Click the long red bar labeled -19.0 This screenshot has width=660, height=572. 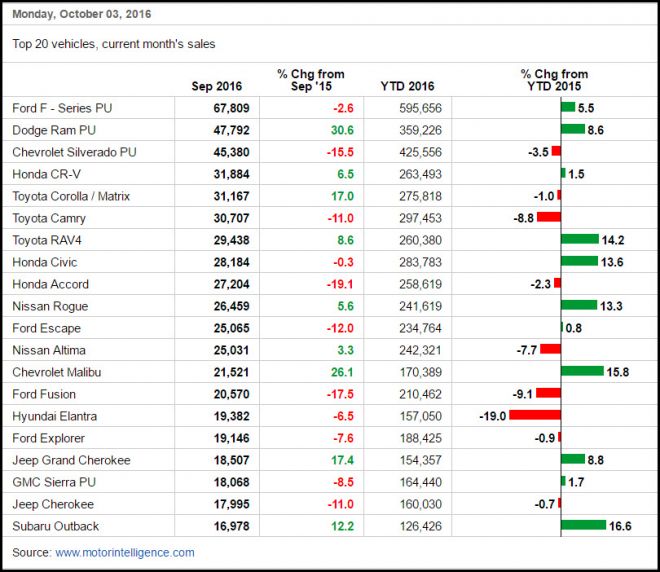click(535, 415)
